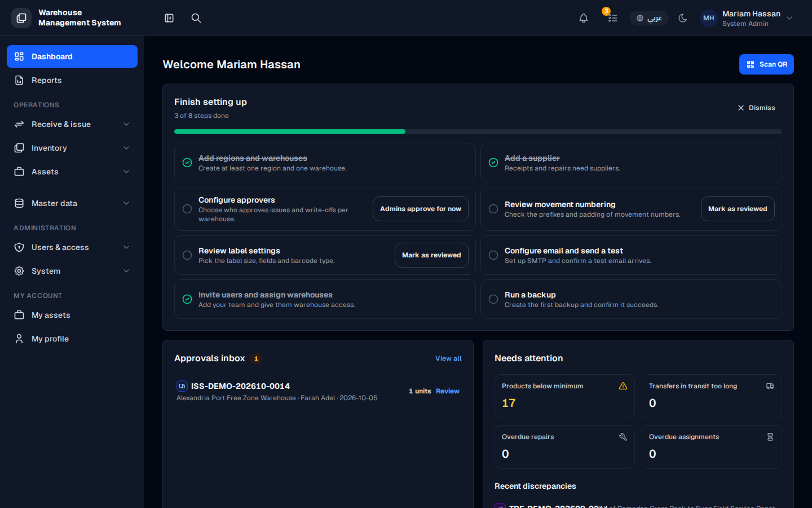Click the MH user avatar
This screenshot has height=508, width=812.
709,18
